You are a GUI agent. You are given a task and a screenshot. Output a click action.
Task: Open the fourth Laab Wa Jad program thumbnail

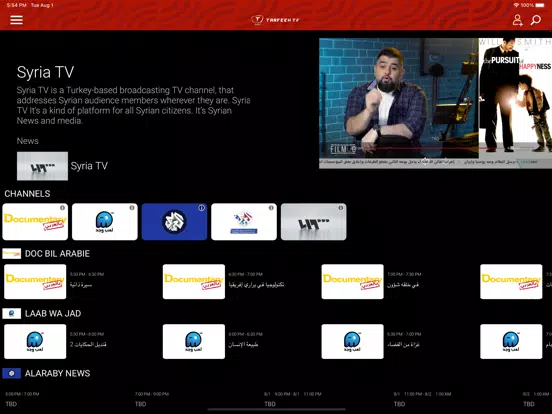pyautogui.click(x=511, y=341)
